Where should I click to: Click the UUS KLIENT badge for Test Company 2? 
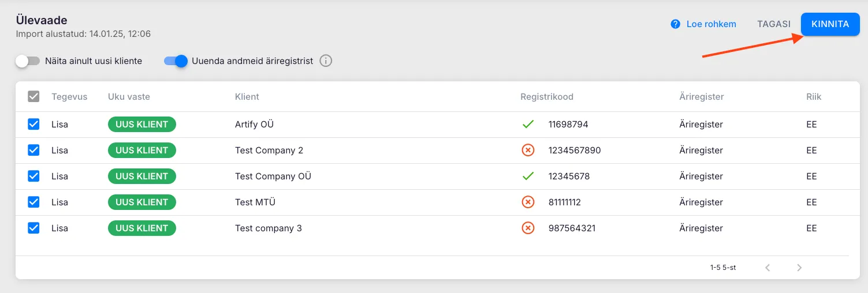(141, 150)
